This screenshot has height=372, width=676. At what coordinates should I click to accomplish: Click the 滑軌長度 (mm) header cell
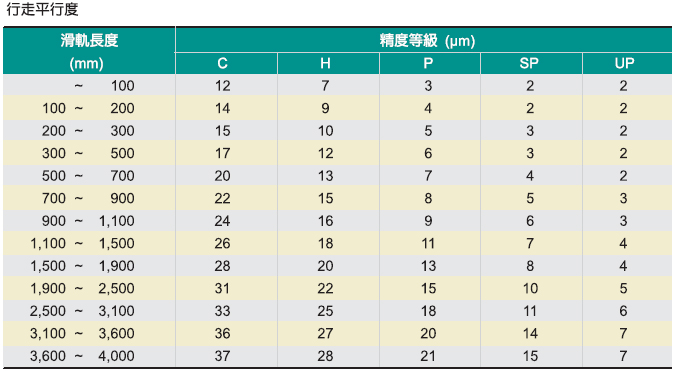(89, 51)
